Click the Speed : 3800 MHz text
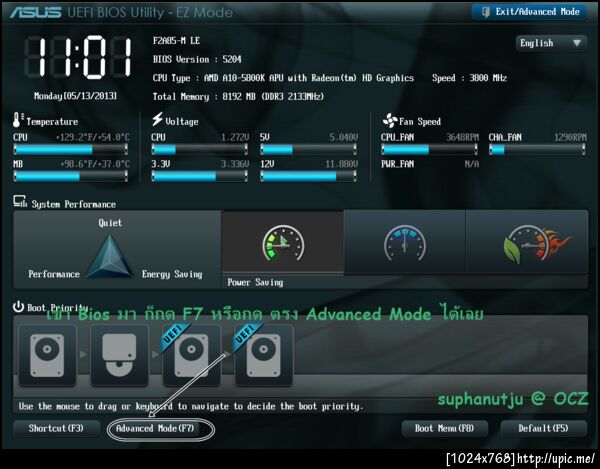 coord(470,78)
